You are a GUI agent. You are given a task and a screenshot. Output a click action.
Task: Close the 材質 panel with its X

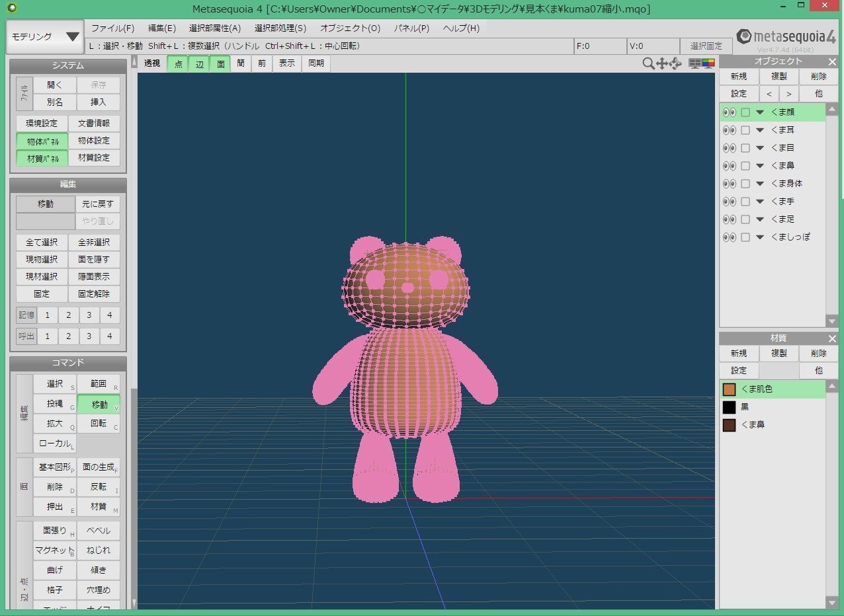pyautogui.click(x=832, y=338)
